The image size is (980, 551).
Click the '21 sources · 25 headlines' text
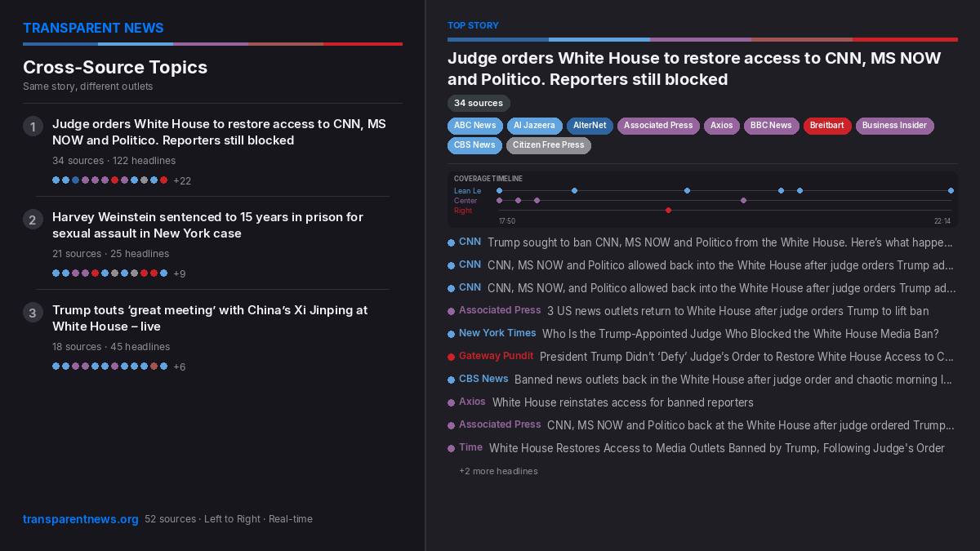coord(110,254)
